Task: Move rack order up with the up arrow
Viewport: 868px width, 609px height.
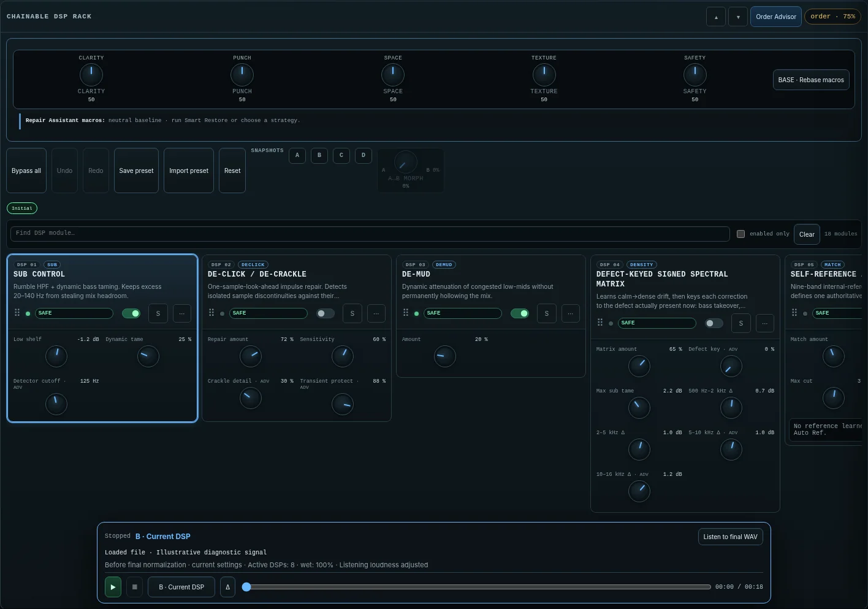Action: pos(716,17)
